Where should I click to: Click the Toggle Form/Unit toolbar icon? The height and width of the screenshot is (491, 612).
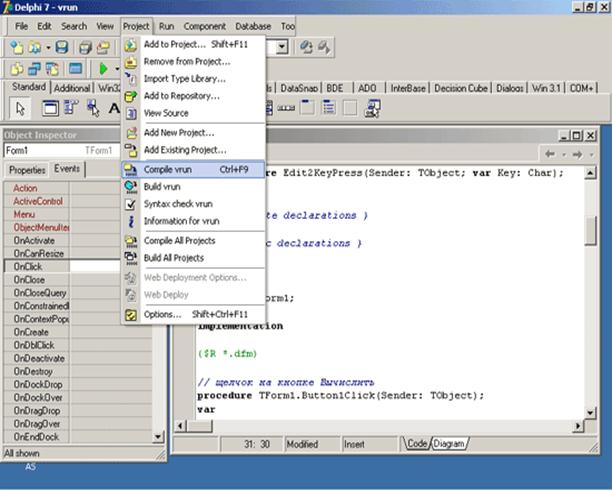pos(52,69)
